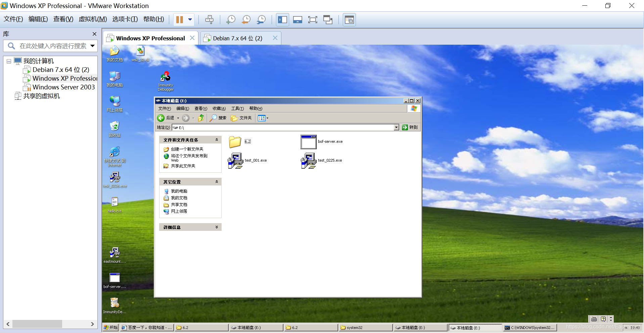The image size is (644, 333).
Task: Open the snapshot manager
Action: 261,19
